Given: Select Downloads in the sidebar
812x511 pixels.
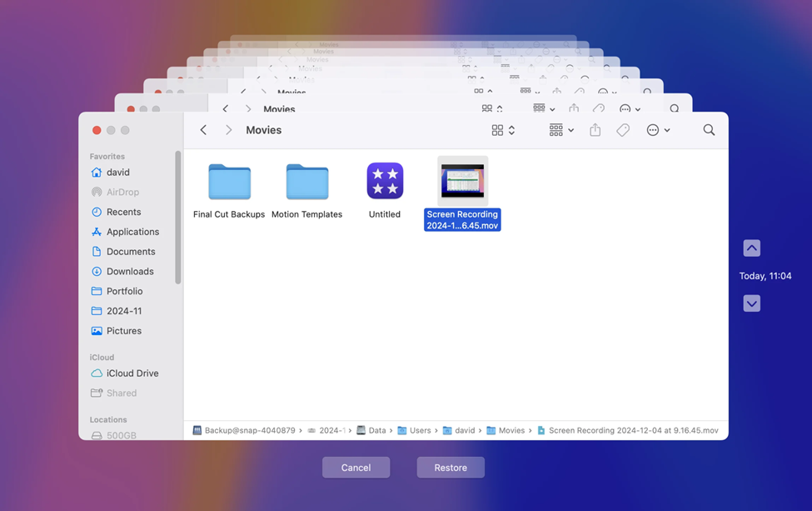Looking at the screenshot, I should (130, 271).
